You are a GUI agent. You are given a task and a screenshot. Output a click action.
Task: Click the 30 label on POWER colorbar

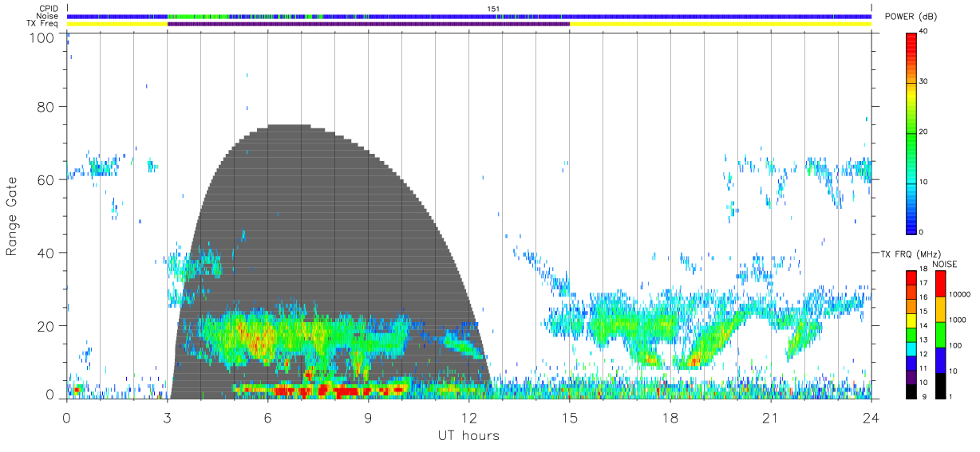click(x=923, y=82)
